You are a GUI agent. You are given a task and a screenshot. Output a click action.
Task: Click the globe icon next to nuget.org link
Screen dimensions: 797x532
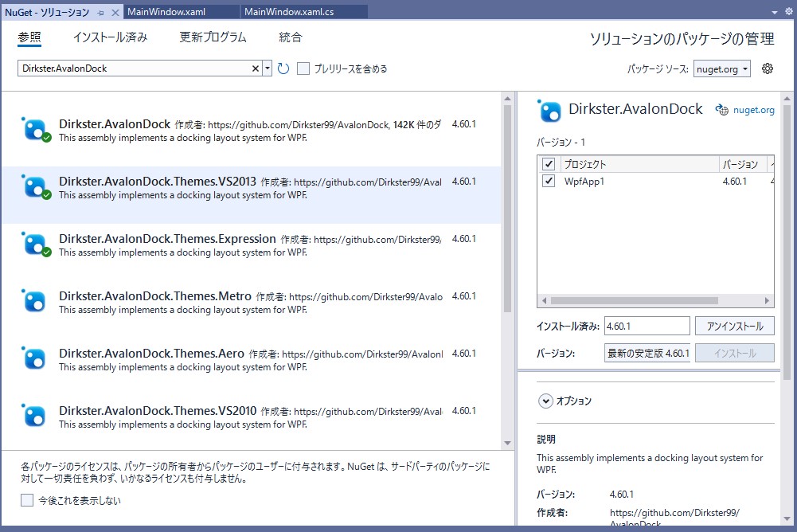pyautogui.click(x=722, y=110)
